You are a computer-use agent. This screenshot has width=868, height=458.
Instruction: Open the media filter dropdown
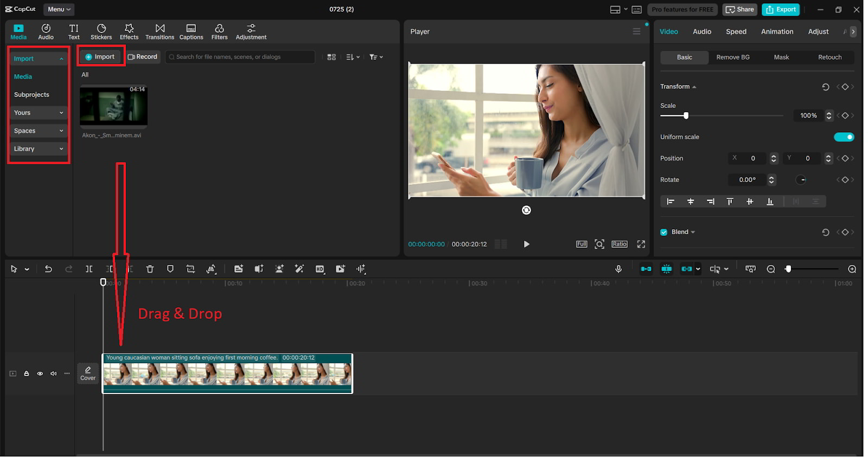click(x=376, y=57)
